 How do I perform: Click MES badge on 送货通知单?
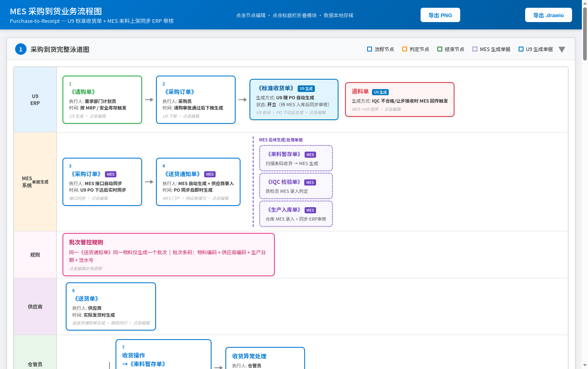tap(210, 174)
